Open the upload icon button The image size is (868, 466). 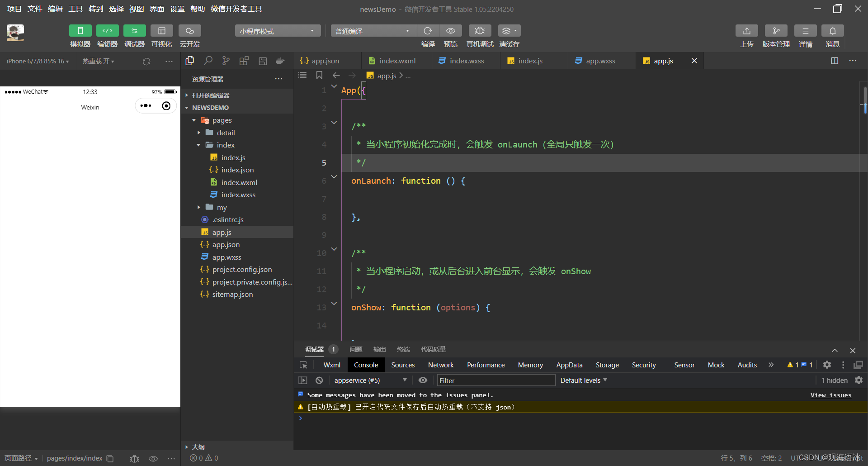click(x=747, y=31)
